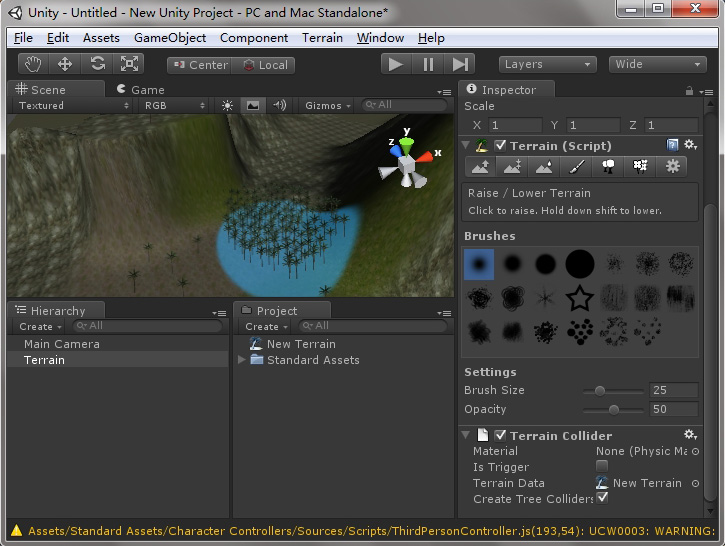Open the Wide layout dropdown
Viewport: 725px width, 546px height.
tap(657, 64)
